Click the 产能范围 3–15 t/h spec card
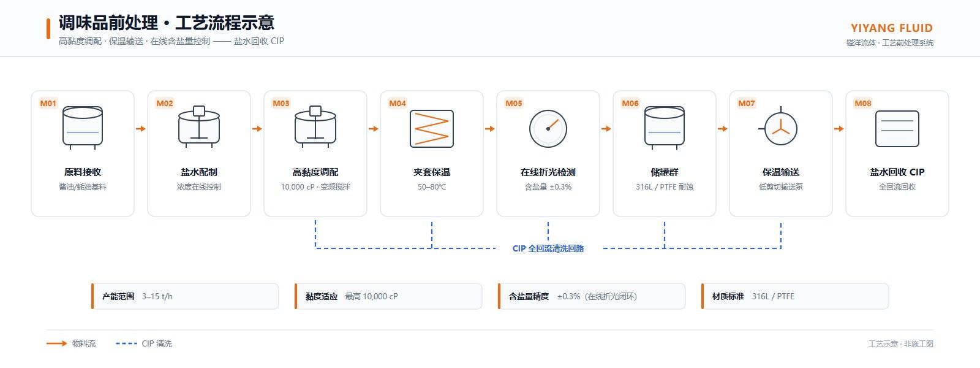 [x=184, y=296]
